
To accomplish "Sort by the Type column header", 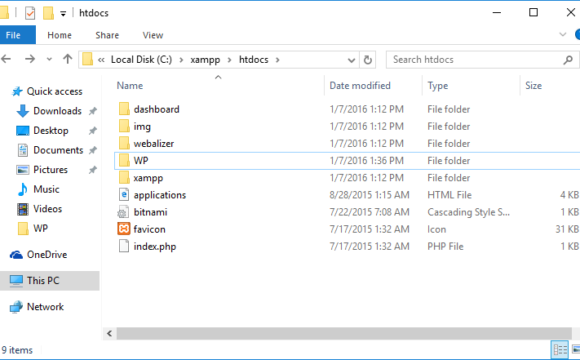I will [438, 85].
